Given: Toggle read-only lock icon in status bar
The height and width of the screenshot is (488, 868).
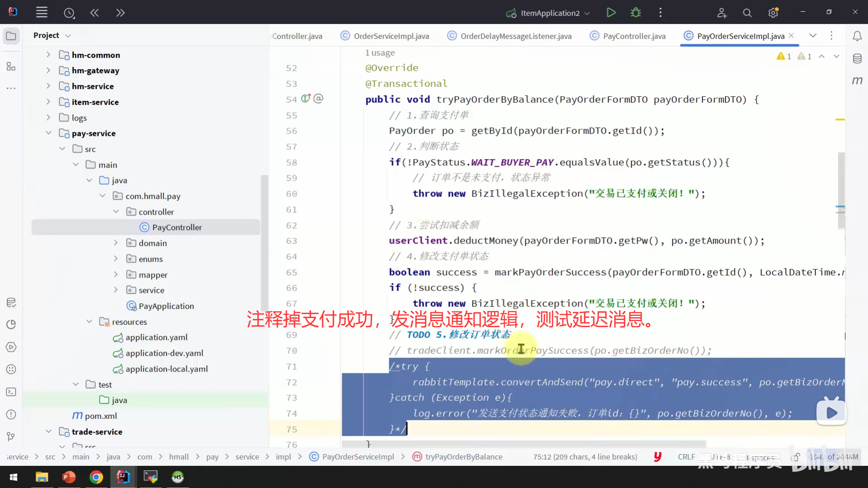Looking at the screenshot, I should (796, 457).
